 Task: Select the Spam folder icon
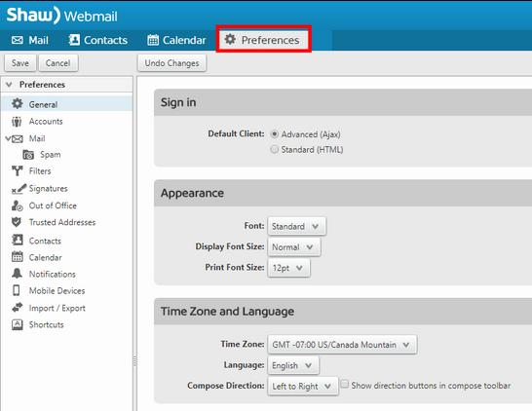[x=28, y=155]
